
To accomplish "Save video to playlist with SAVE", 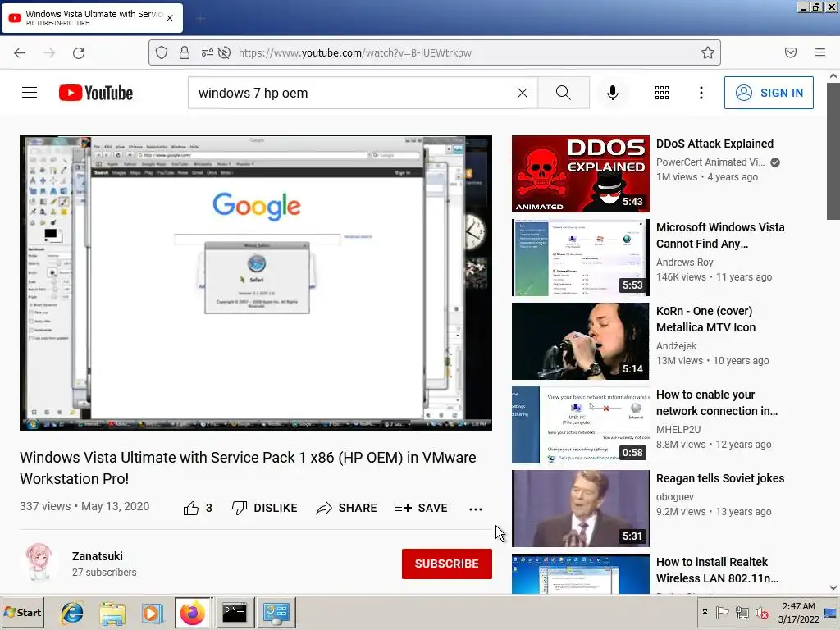I will [x=421, y=508].
